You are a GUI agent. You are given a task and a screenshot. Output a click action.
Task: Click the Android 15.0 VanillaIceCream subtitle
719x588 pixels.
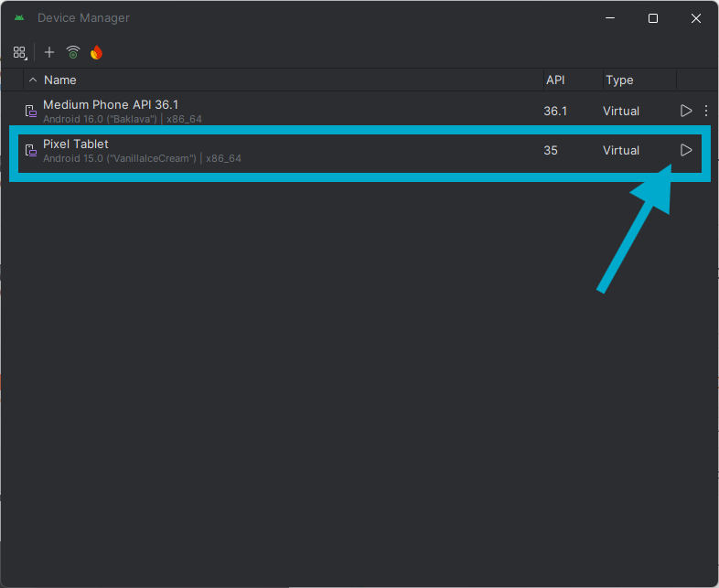[x=120, y=159]
